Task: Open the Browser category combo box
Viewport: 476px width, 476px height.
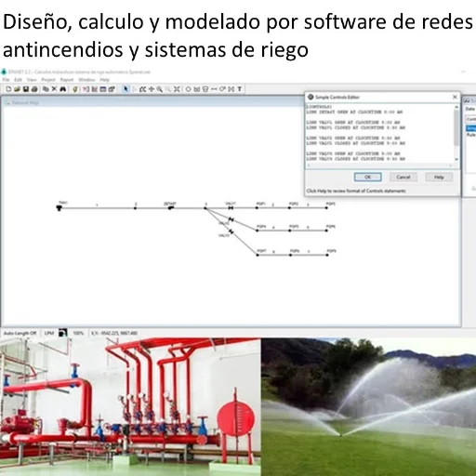Action: tap(470, 119)
